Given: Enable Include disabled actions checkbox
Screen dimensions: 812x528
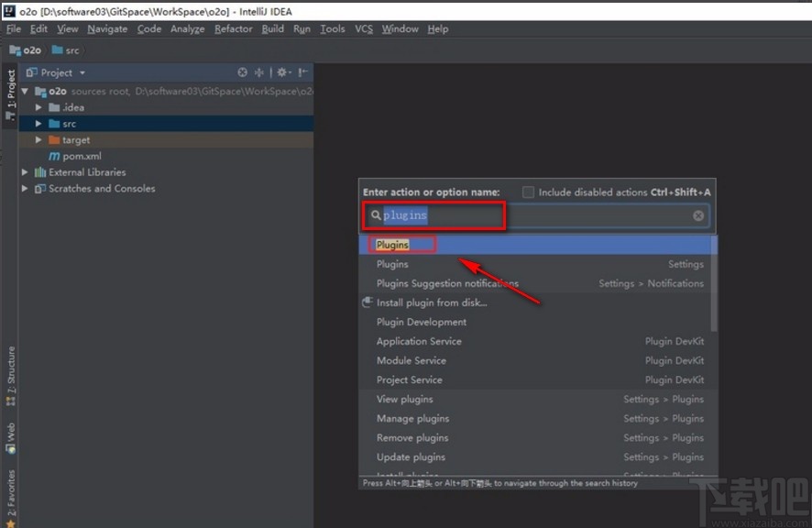Looking at the screenshot, I should [528, 192].
